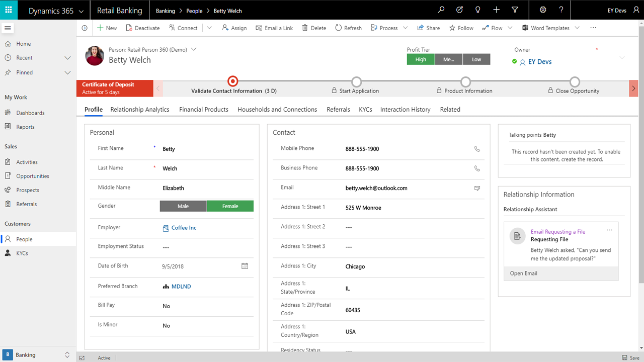Open the Date of Birth calendar picker icon
Screen dimensions: 644x362
pos(245,266)
